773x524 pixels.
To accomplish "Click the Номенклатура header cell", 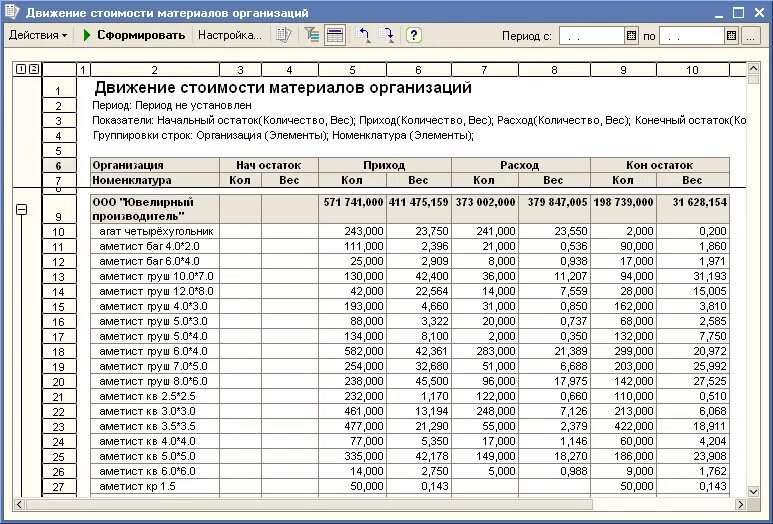I will pyautogui.click(x=155, y=180).
